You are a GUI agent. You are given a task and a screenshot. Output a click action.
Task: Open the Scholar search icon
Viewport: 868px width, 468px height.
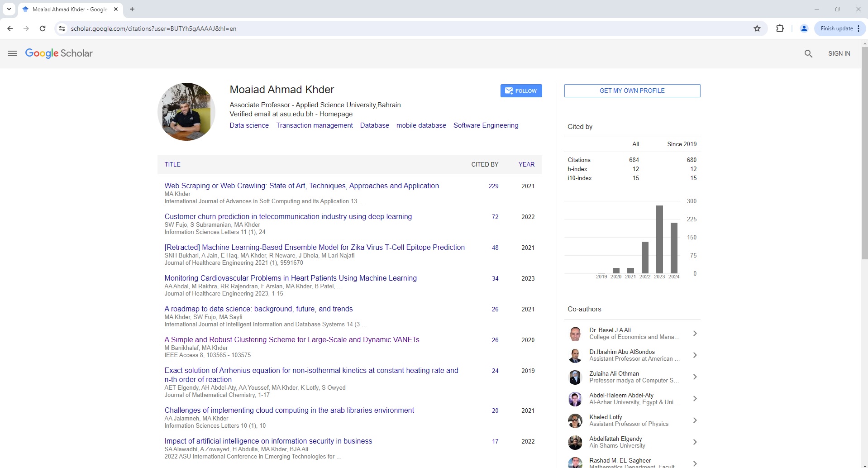[x=808, y=53]
